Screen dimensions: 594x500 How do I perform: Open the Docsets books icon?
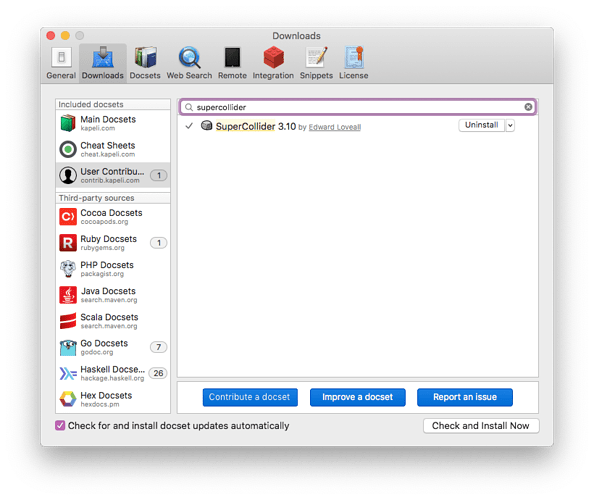click(145, 63)
